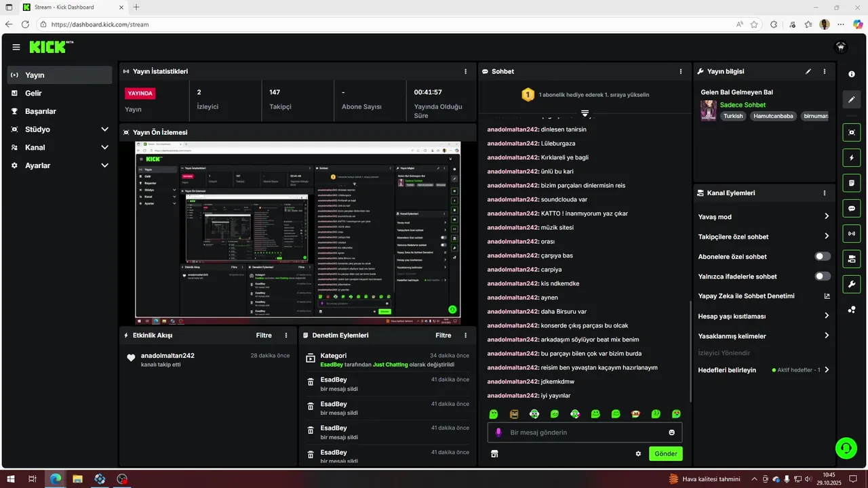This screenshot has width=868, height=488.
Task: Click anadolmaltan242 in Etkinlik Akışı feed
Action: point(167,356)
